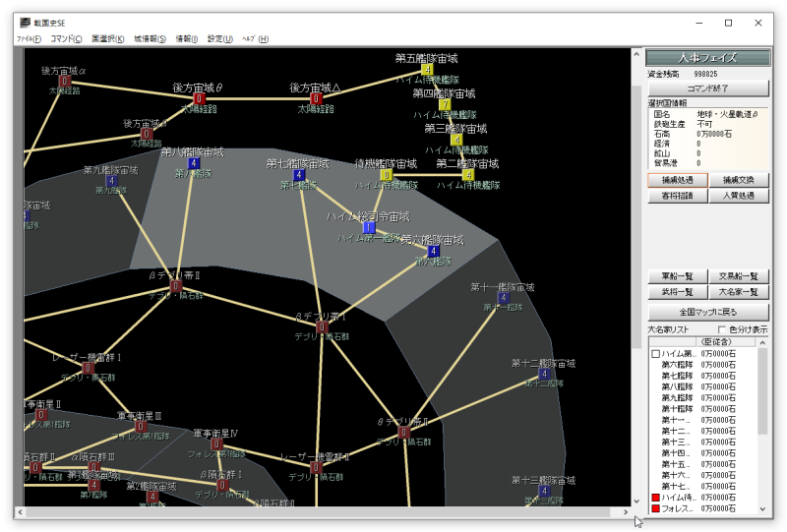Open the コマンド(C) menu
Image resolution: width=787 pixels, height=532 pixels.
click(x=66, y=39)
